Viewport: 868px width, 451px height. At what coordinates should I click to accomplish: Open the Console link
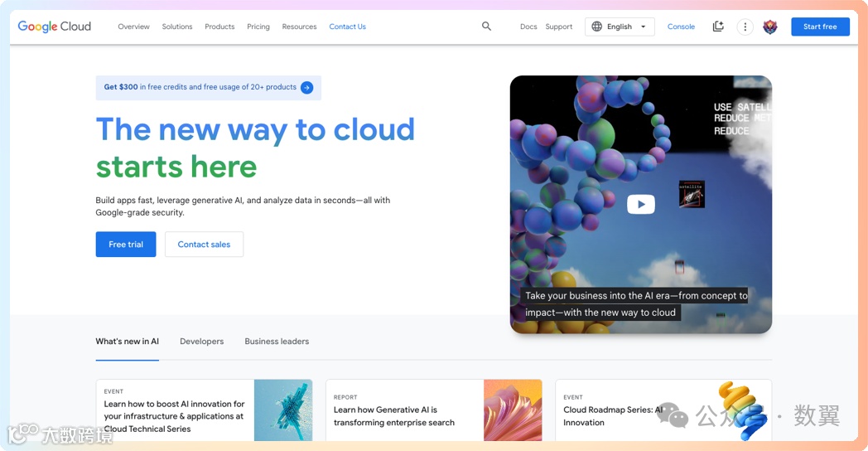click(681, 27)
